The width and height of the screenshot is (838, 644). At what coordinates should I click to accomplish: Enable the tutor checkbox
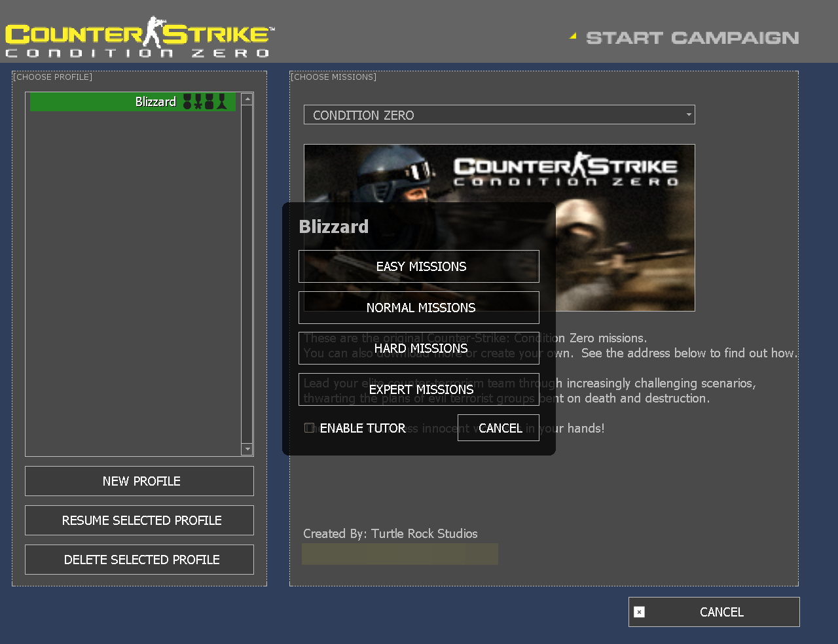310,428
